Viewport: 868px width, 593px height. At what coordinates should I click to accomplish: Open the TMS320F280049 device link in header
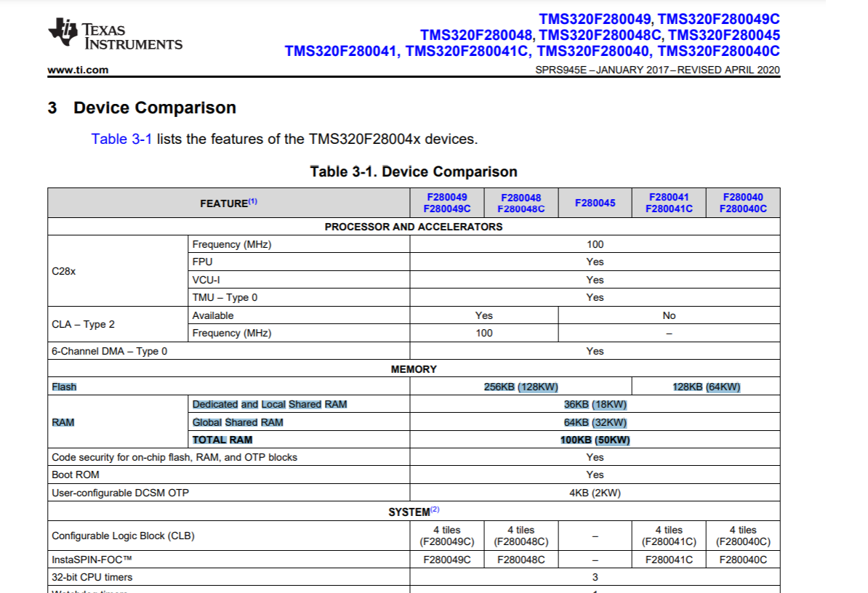(595, 19)
